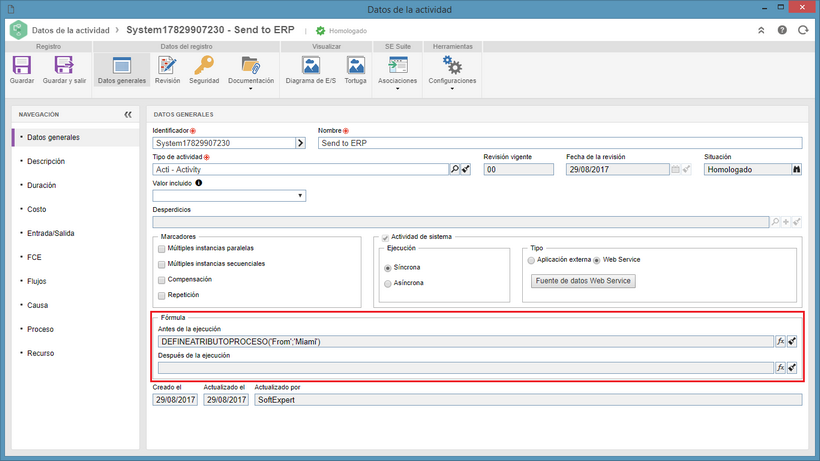
Task: Select the Asíncrona radio button
Action: pos(388,284)
